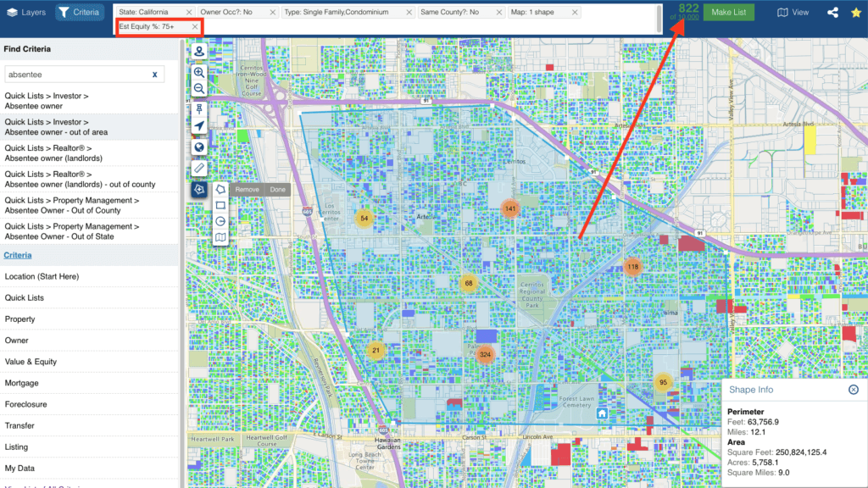Select Investor > Absentee owner - out of area
Screen dimensions: 868x488
[x=89, y=127]
